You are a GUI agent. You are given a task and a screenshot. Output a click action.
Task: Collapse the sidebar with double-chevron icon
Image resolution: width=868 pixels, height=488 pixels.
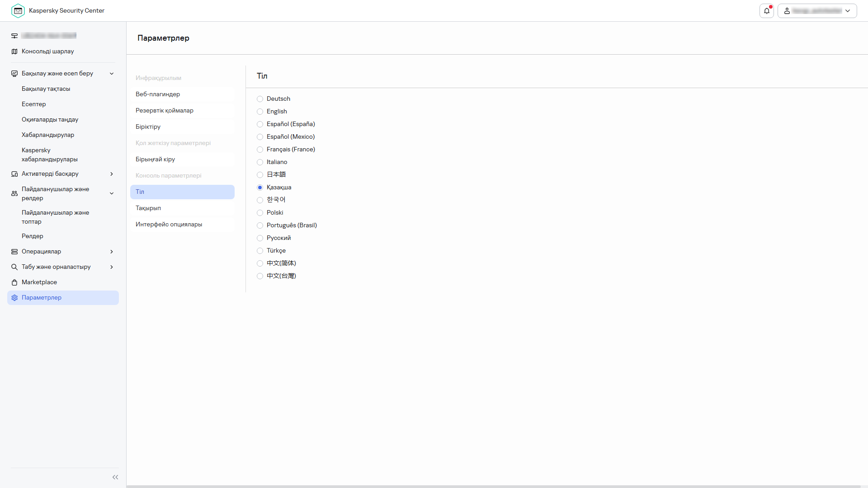pos(115,477)
